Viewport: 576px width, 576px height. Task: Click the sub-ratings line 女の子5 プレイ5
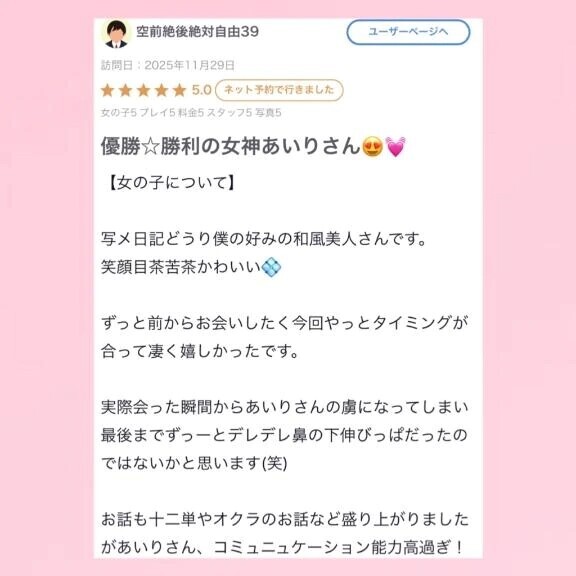(x=191, y=113)
